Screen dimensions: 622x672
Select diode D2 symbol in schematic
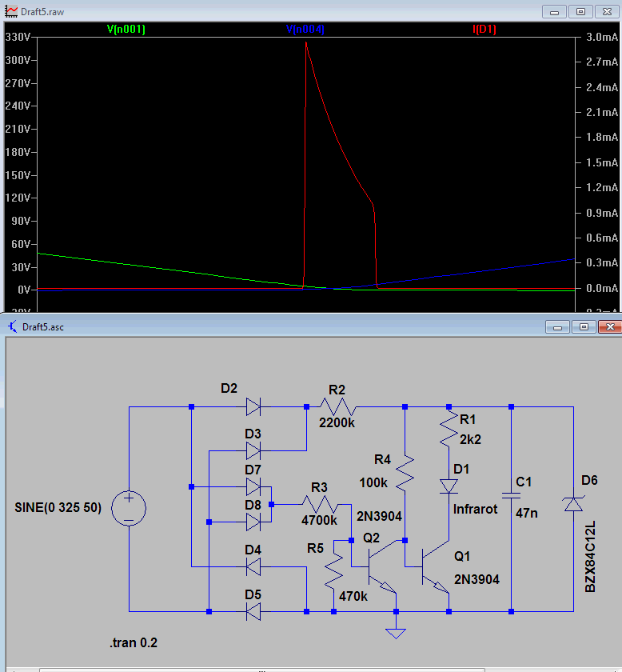click(x=253, y=406)
